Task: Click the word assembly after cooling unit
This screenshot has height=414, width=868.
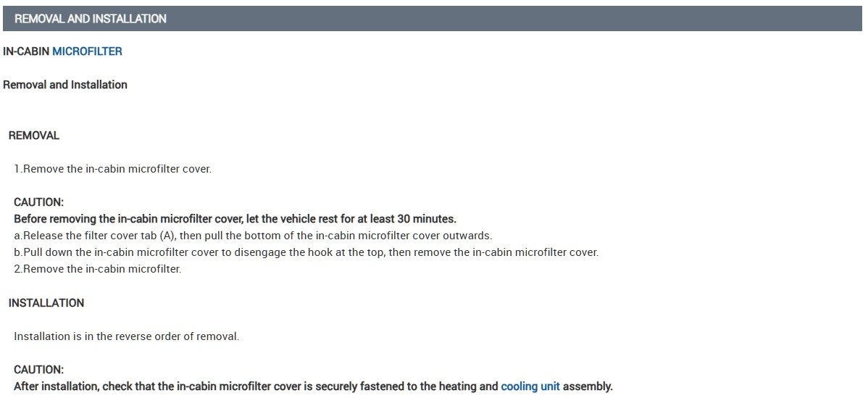Action: 588,386
